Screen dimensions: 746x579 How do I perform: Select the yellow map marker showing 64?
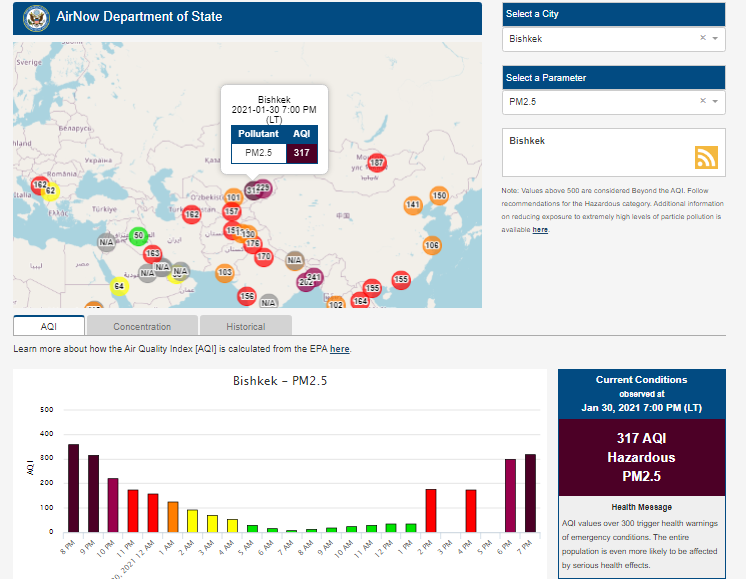(120, 286)
